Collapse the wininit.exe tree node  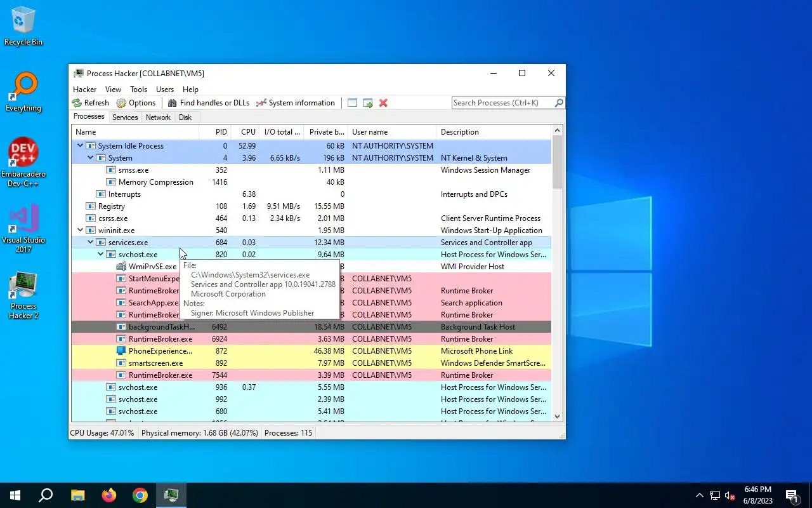80,231
